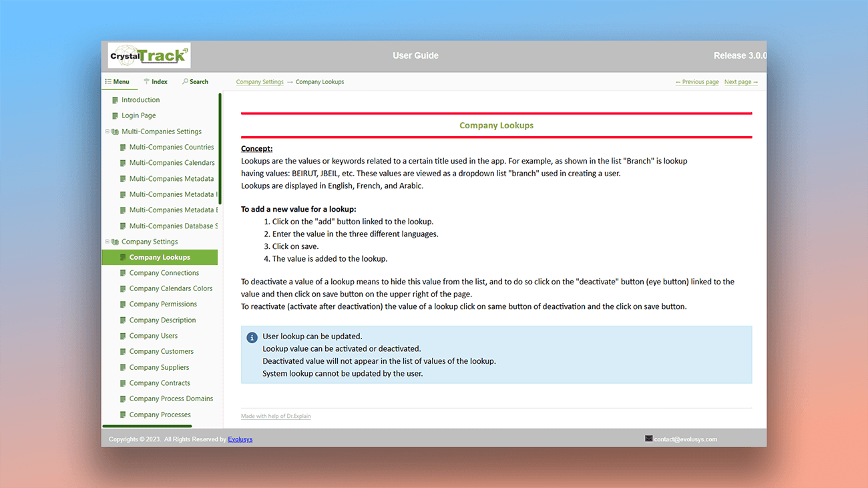The width and height of the screenshot is (868, 488).
Task: Click the book icon beside Multi-Companies Settings
Action: [114, 131]
